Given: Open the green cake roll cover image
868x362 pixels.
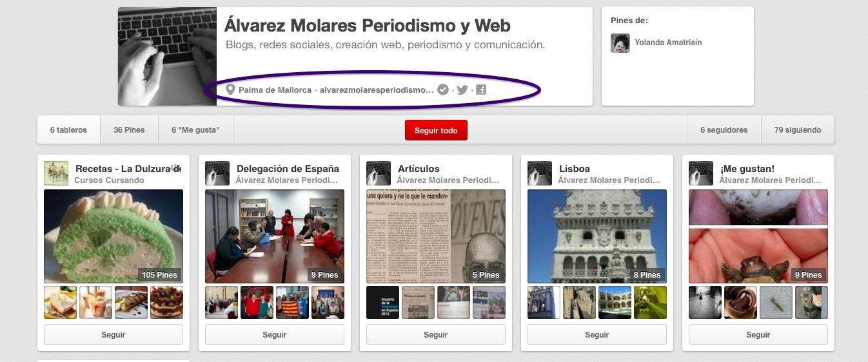Looking at the screenshot, I should [x=113, y=236].
